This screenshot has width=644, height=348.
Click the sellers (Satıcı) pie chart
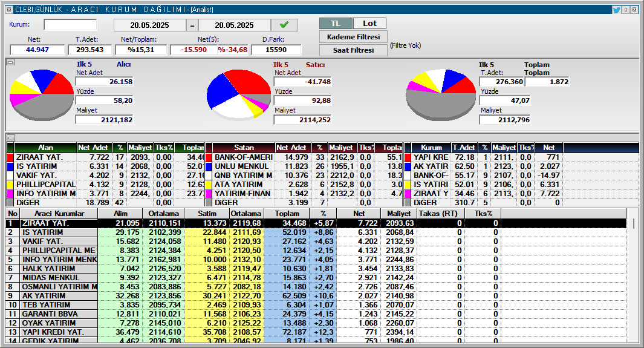coord(238,96)
